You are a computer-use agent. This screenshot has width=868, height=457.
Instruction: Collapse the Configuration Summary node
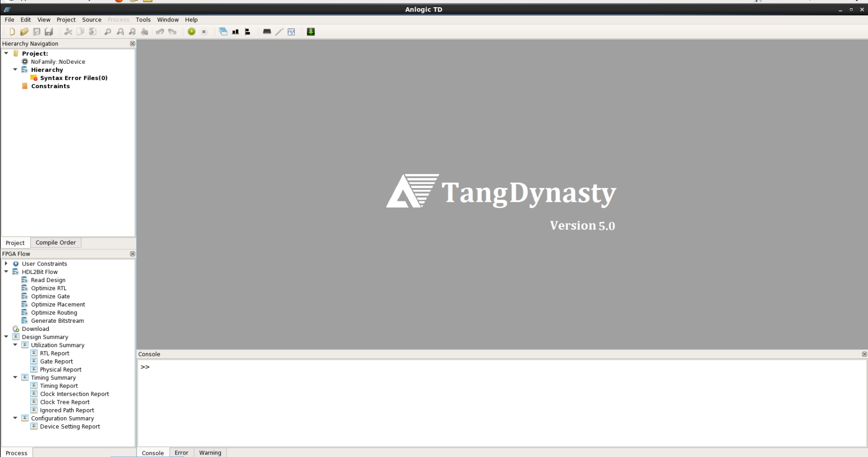(x=15, y=418)
